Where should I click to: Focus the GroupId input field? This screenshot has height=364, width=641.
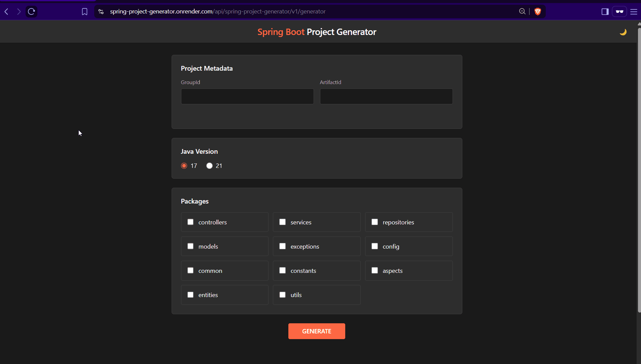pos(247,97)
